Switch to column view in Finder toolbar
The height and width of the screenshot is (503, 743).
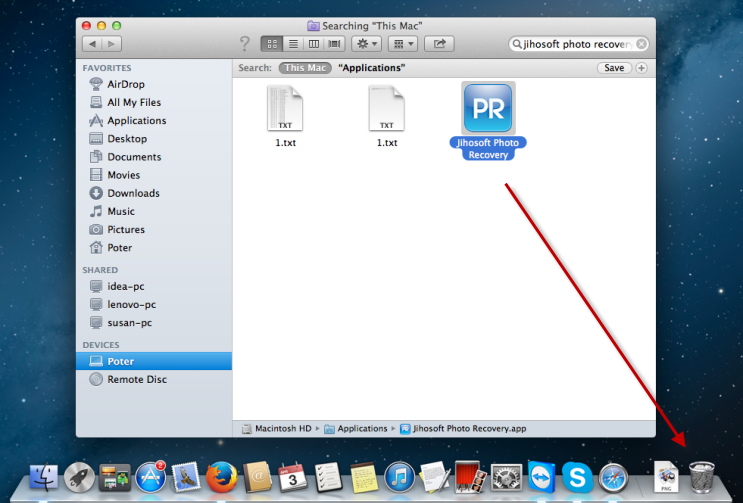[314, 44]
